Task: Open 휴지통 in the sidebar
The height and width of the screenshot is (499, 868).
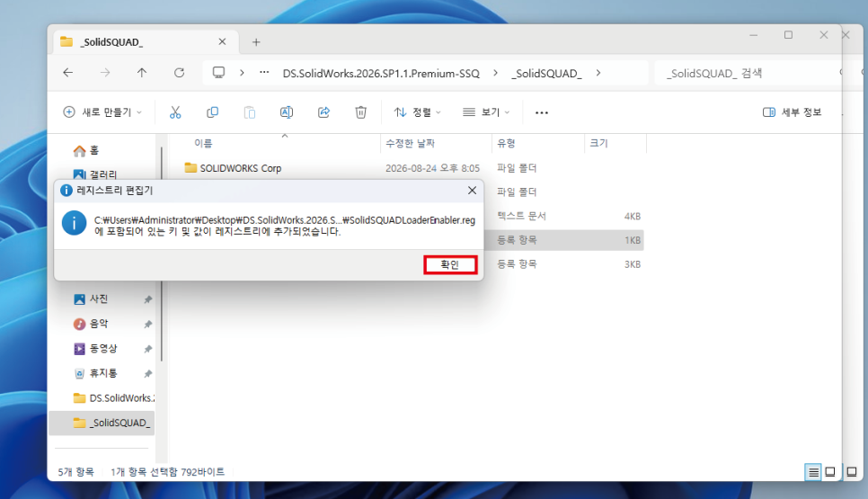Action: click(x=96, y=373)
